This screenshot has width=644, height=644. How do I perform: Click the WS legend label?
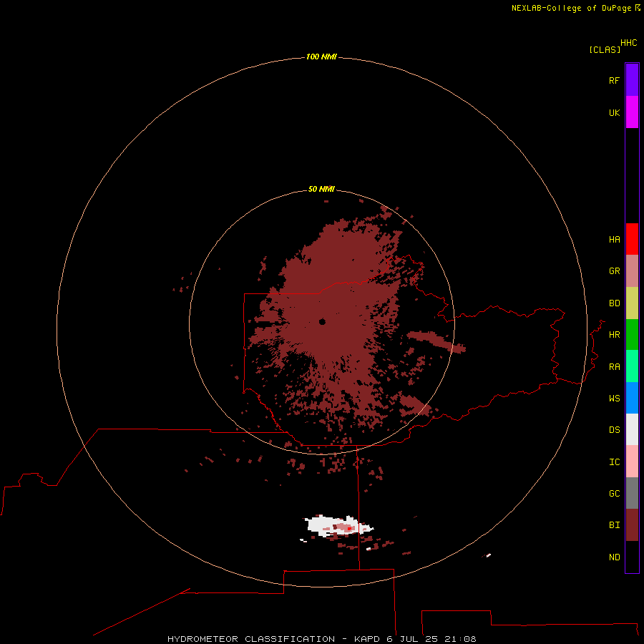point(614,399)
